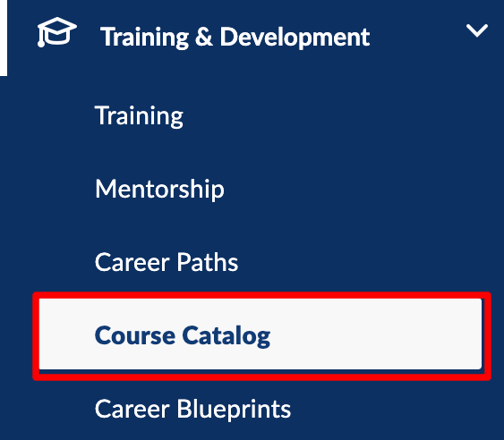Click the learning cap icon in sidebar

(x=57, y=32)
